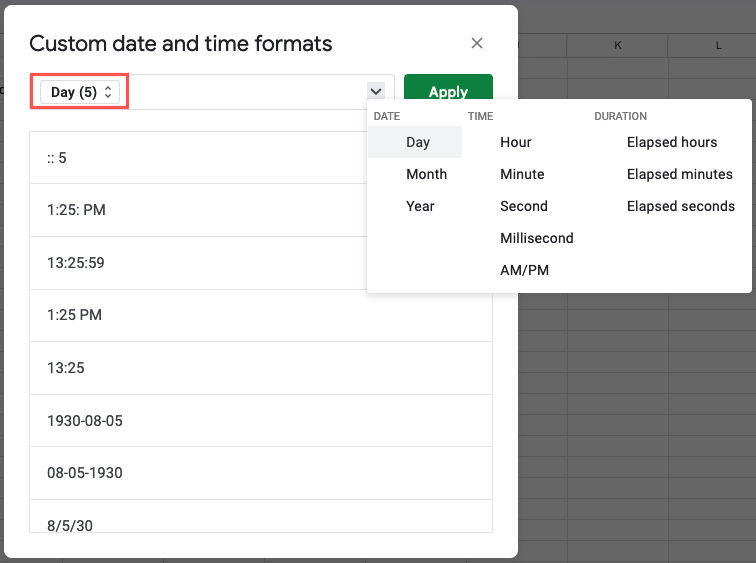Open the format element dropdown arrow

376,91
